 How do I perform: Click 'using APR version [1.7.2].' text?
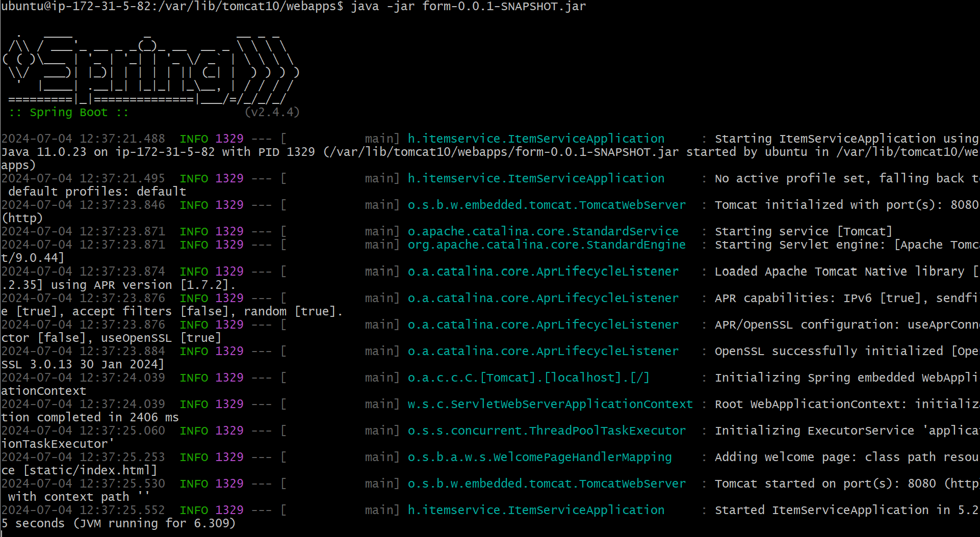pos(143,285)
